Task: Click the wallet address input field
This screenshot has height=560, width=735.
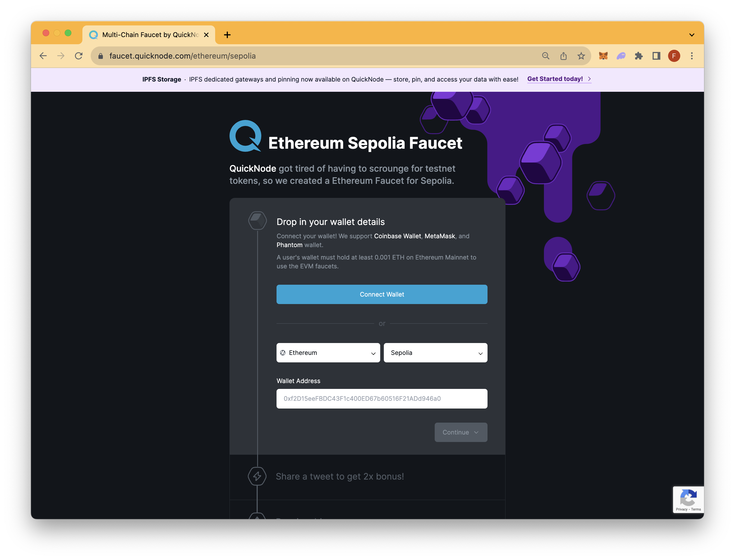Action: 381,398
